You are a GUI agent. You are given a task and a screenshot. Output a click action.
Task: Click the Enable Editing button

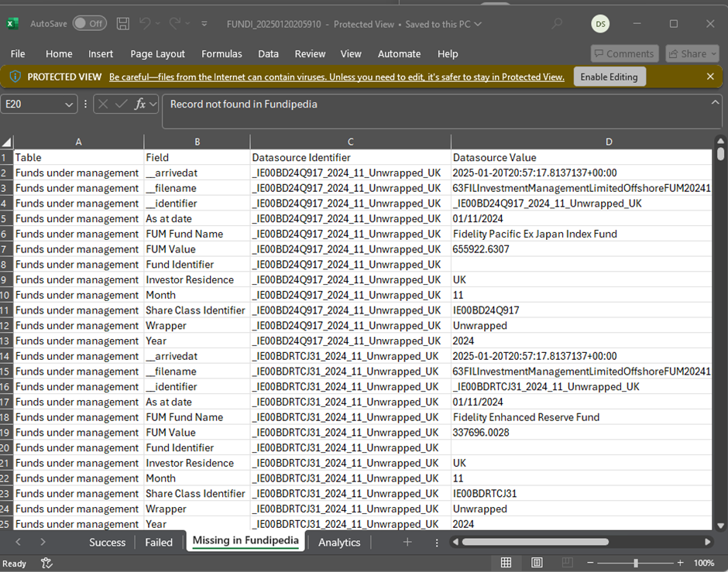(x=609, y=77)
